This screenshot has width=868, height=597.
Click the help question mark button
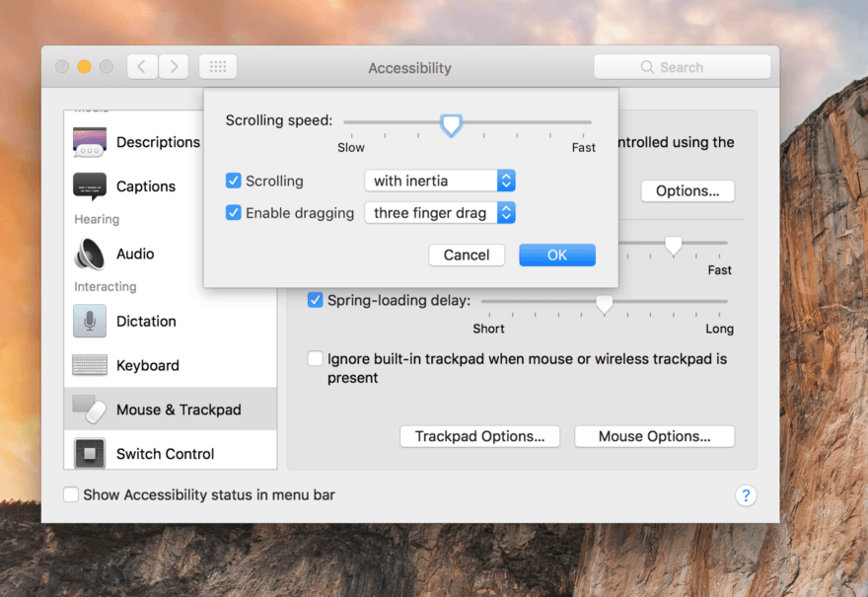tap(746, 495)
